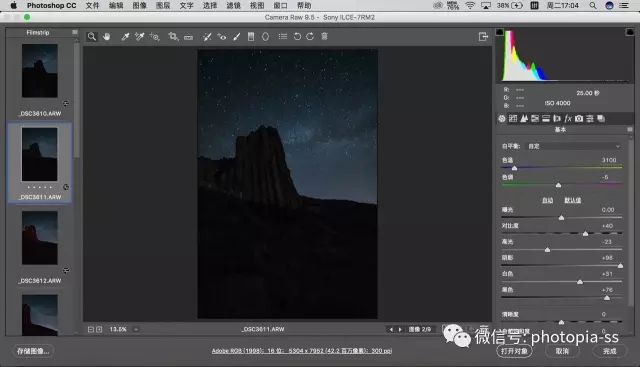Click the tint slider handle
The width and height of the screenshot is (640, 367).
[558, 185]
